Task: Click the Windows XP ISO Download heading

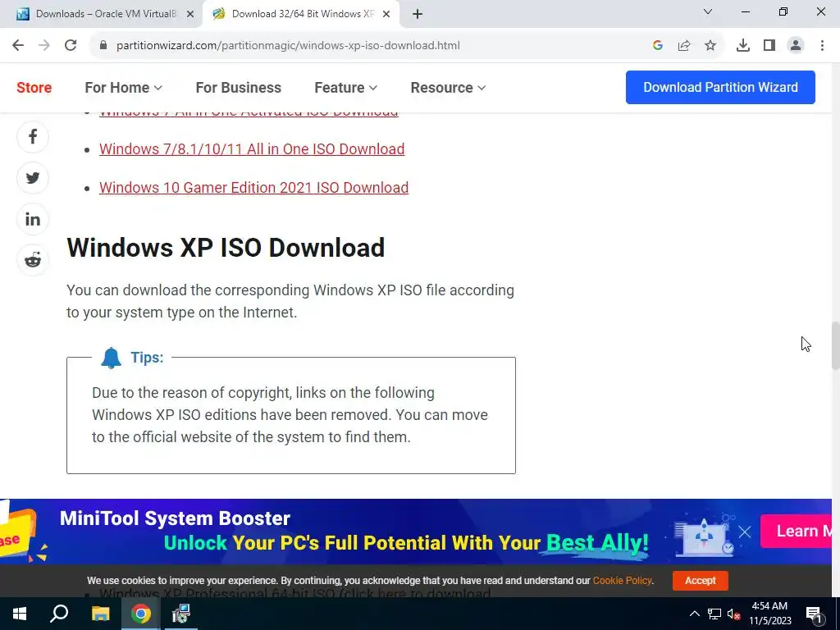Action: pos(226,248)
